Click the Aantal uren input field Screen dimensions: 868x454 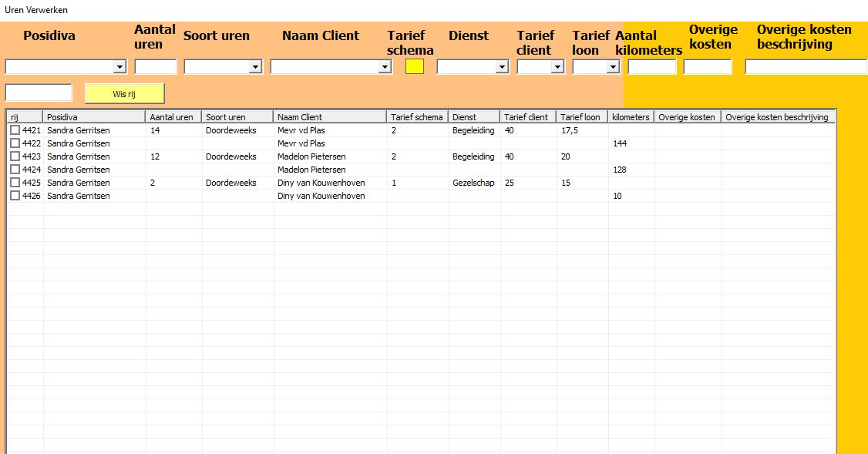click(154, 66)
